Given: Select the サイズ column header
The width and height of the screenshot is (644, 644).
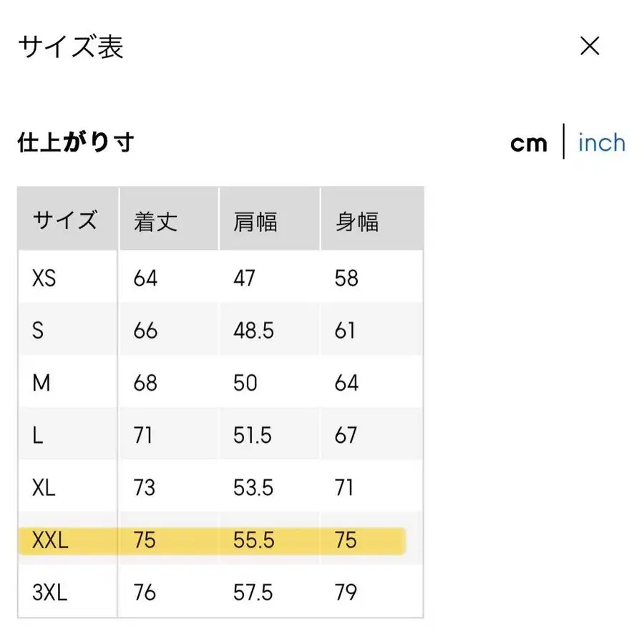Looking at the screenshot, I should click(64, 220).
